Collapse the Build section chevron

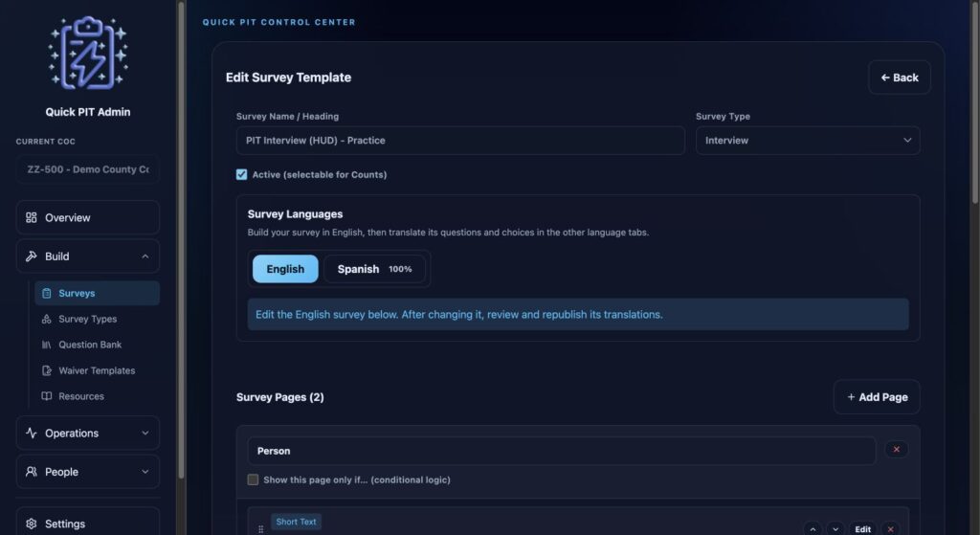[145, 256]
